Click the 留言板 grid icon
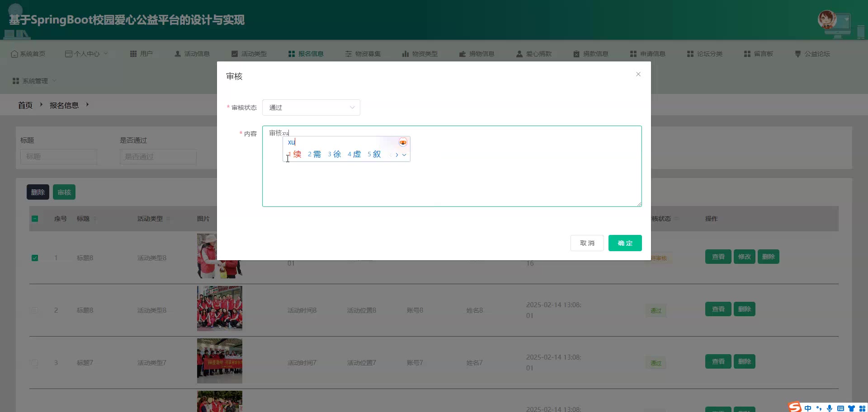The height and width of the screenshot is (412, 868). click(x=747, y=54)
